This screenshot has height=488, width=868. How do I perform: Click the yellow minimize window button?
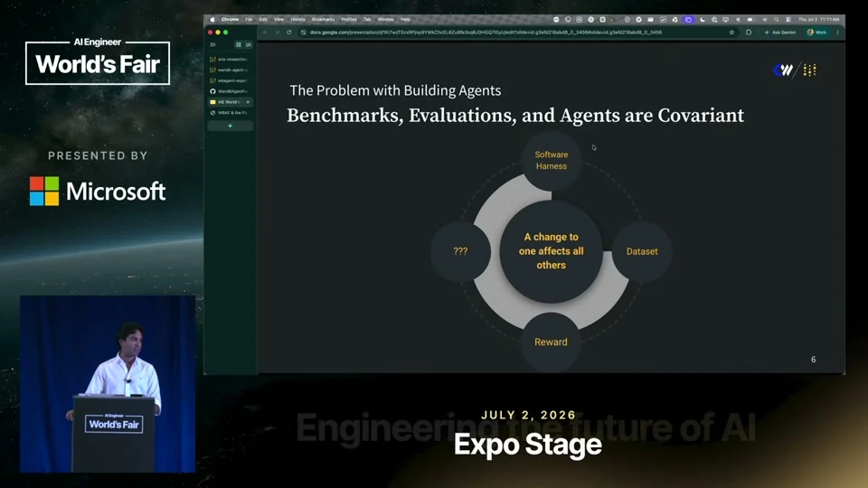point(218,33)
